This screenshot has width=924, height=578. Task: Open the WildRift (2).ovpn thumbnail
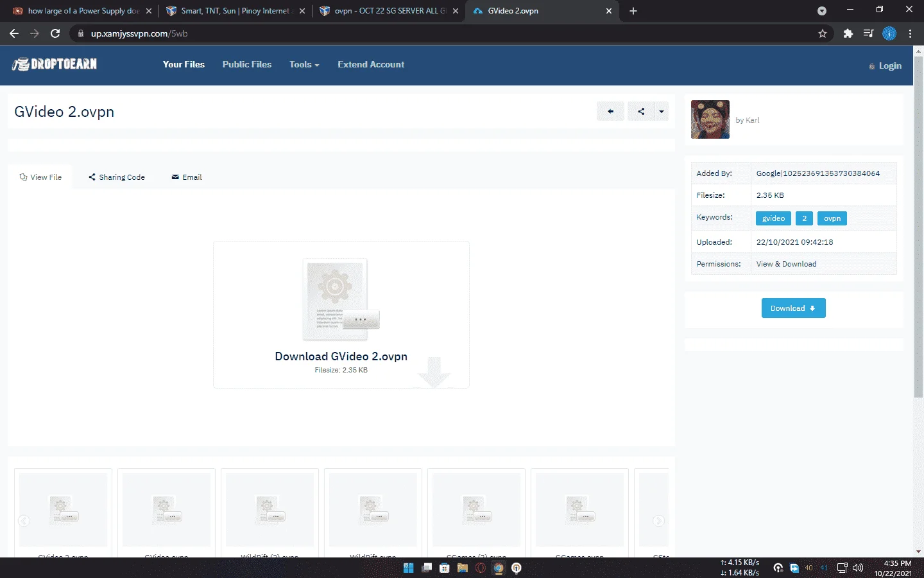pos(269,512)
